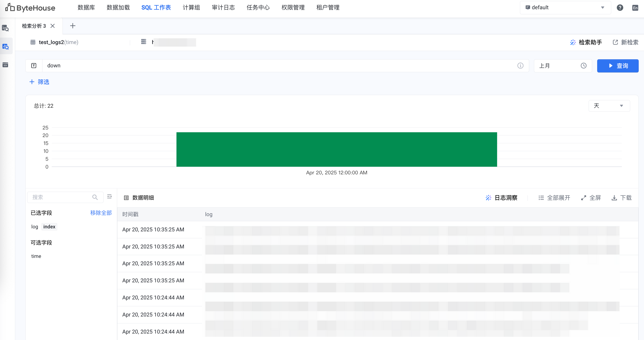Focus the 搜索 field search box
This screenshot has height=340, width=644.
65,197
